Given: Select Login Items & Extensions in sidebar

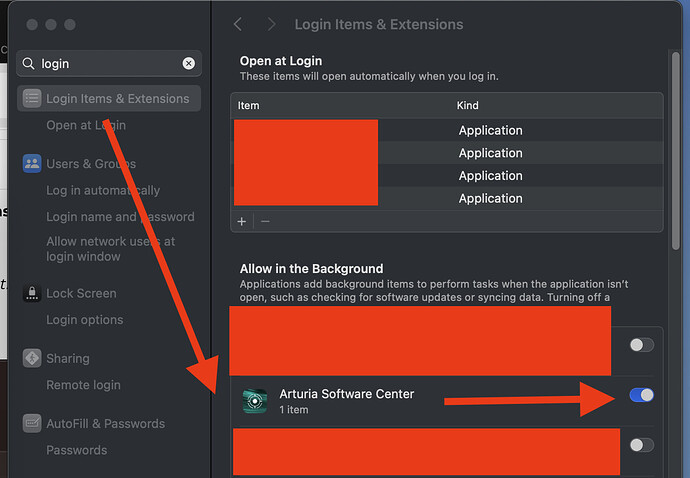Looking at the screenshot, I should (x=109, y=99).
